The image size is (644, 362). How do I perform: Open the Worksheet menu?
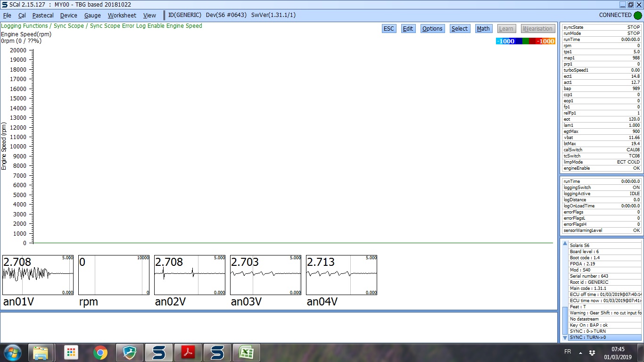click(x=122, y=16)
